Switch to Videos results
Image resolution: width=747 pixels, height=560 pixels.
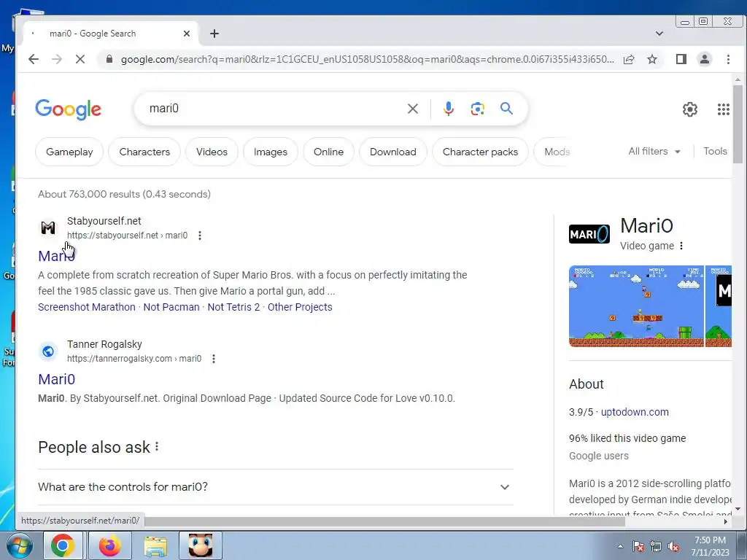212,152
